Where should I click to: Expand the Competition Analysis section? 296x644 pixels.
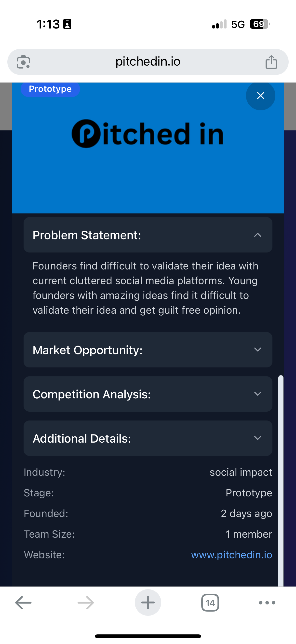click(148, 394)
